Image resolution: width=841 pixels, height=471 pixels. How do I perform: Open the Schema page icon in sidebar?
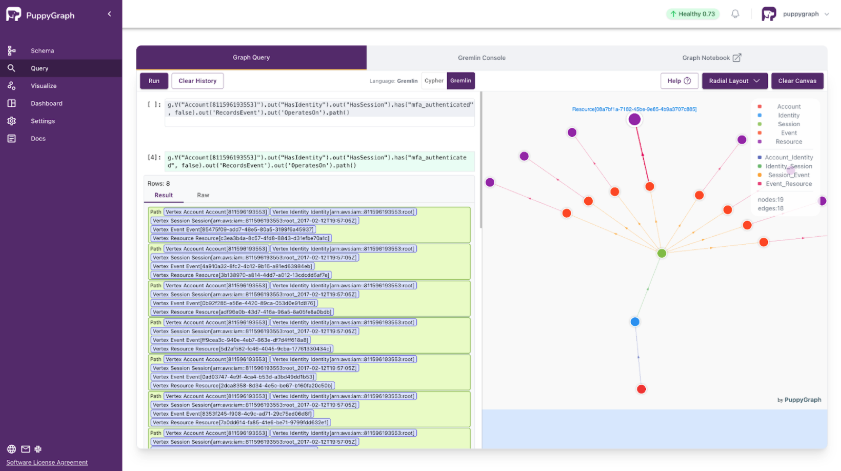[11, 51]
